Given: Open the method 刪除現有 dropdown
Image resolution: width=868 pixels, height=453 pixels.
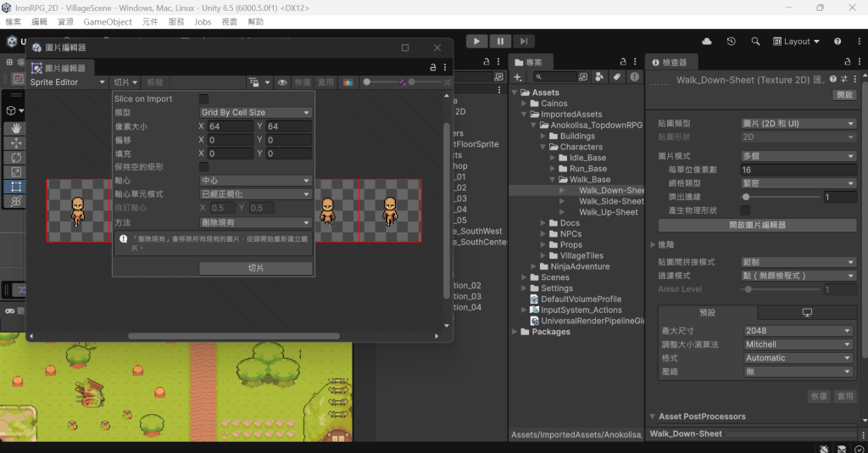Looking at the screenshot, I should [256, 222].
